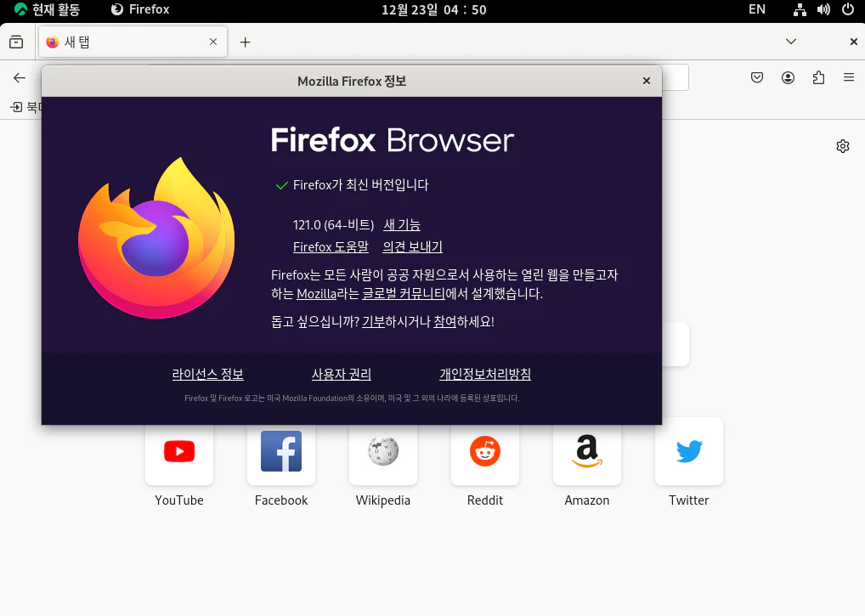Viewport: 865px width, 616px height.
Task: Click the import bookmarks toolbar icon
Action: [16, 107]
